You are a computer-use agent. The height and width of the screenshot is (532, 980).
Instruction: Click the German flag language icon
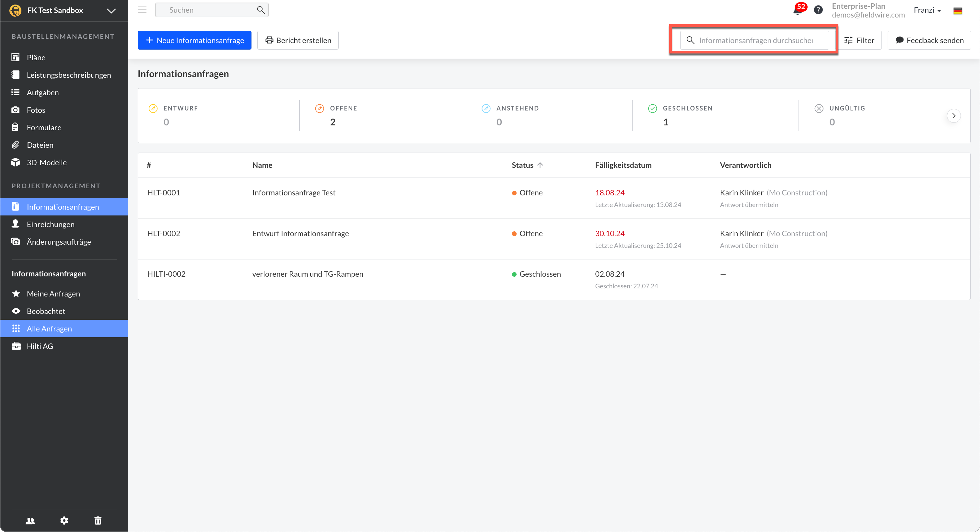[958, 11]
